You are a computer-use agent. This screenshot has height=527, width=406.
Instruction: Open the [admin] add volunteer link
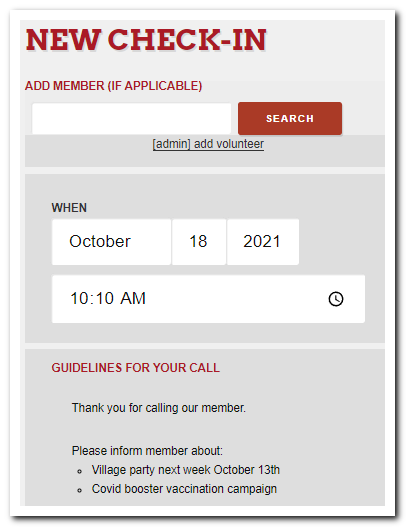pyautogui.click(x=208, y=144)
